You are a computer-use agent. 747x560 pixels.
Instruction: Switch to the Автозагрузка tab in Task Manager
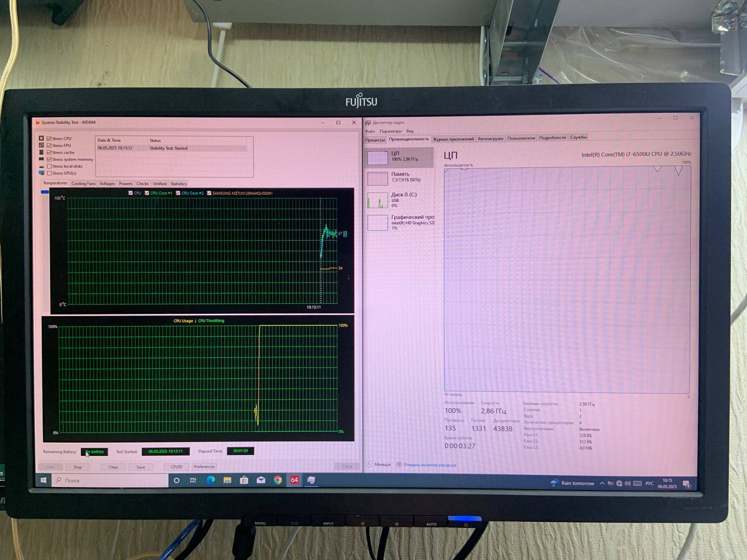(490, 138)
